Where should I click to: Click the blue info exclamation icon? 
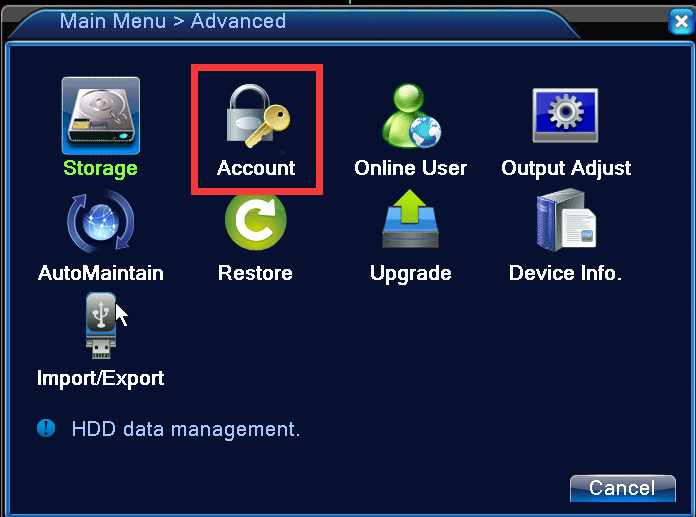(46, 428)
